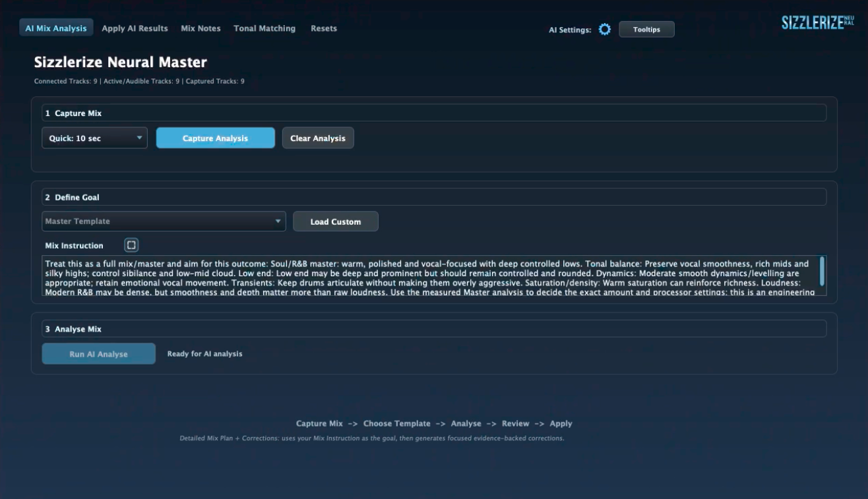Toggle the Tooltips button
This screenshot has height=499, width=868.
point(646,30)
